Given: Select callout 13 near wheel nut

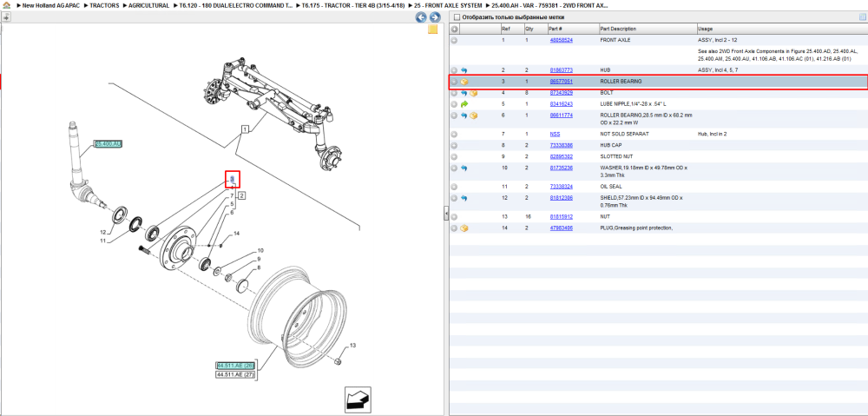Looking at the screenshot, I should (352, 346).
